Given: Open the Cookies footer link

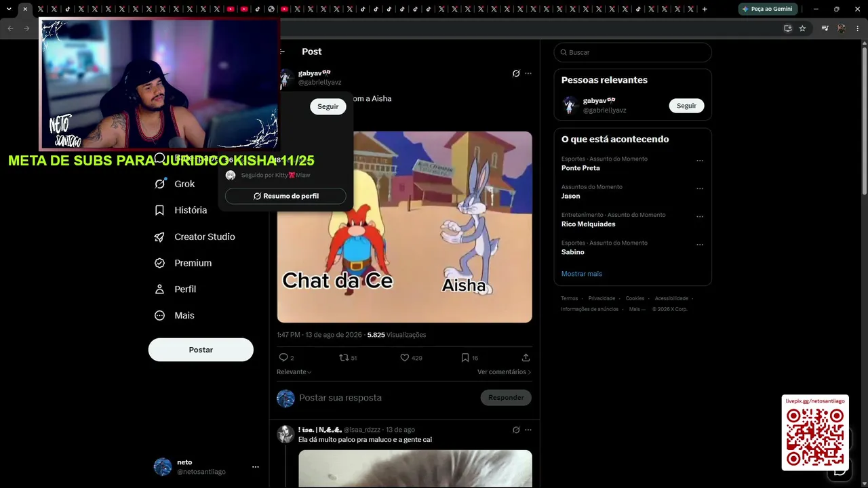Looking at the screenshot, I should click(x=635, y=298).
